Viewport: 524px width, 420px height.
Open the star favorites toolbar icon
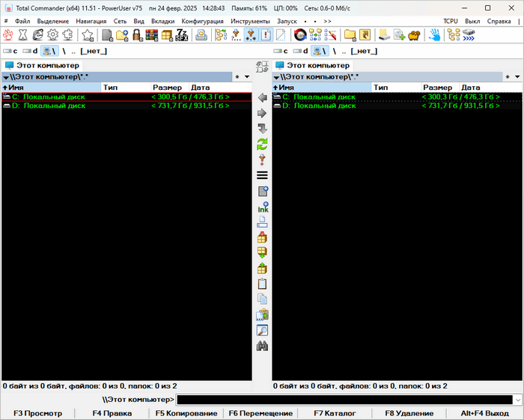click(x=88, y=34)
